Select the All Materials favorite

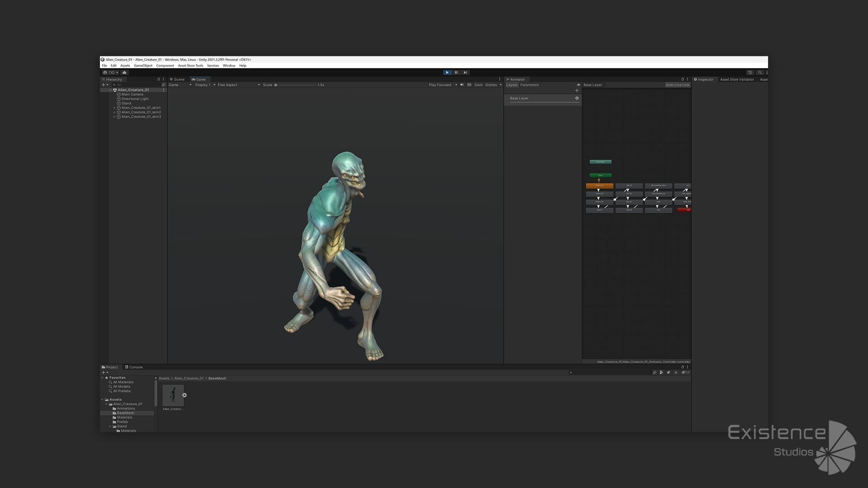click(121, 382)
